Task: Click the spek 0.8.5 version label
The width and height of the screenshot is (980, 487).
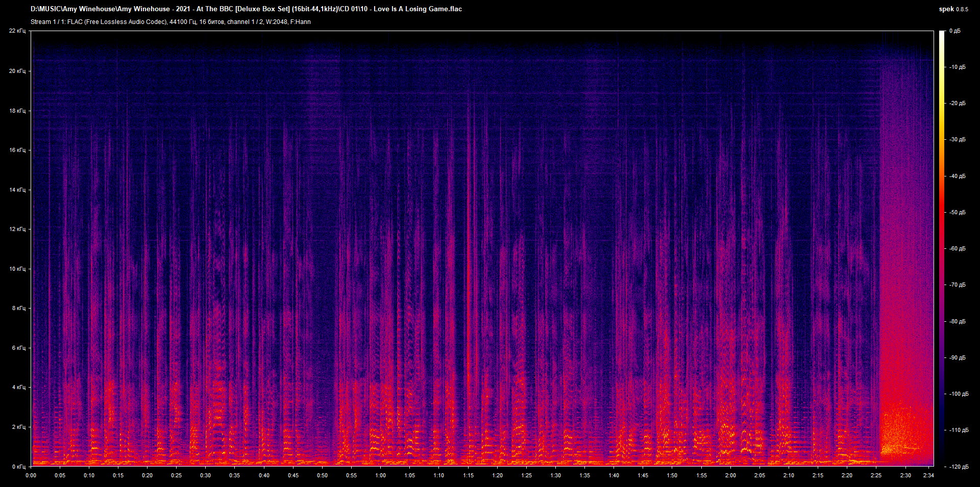Action: pos(953,9)
